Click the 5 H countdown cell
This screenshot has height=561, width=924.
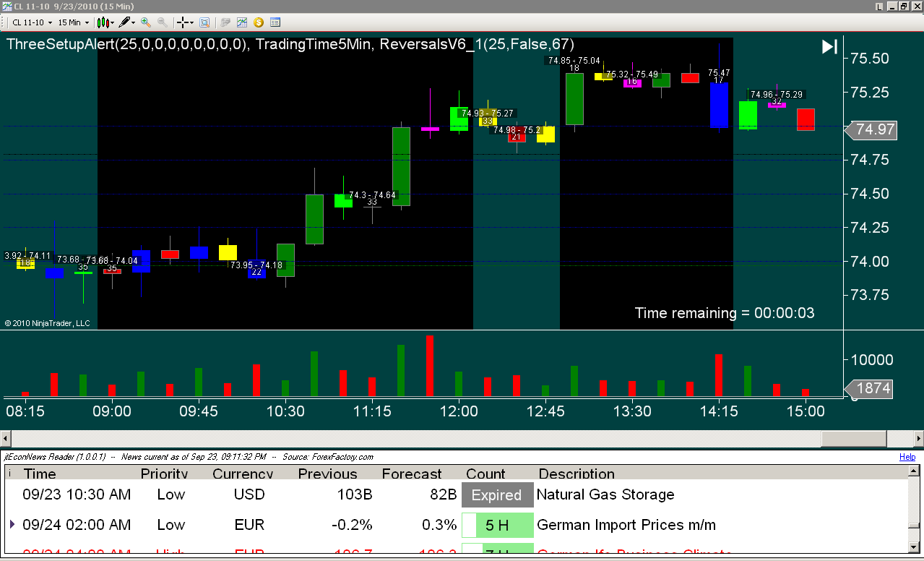pos(497,525)
